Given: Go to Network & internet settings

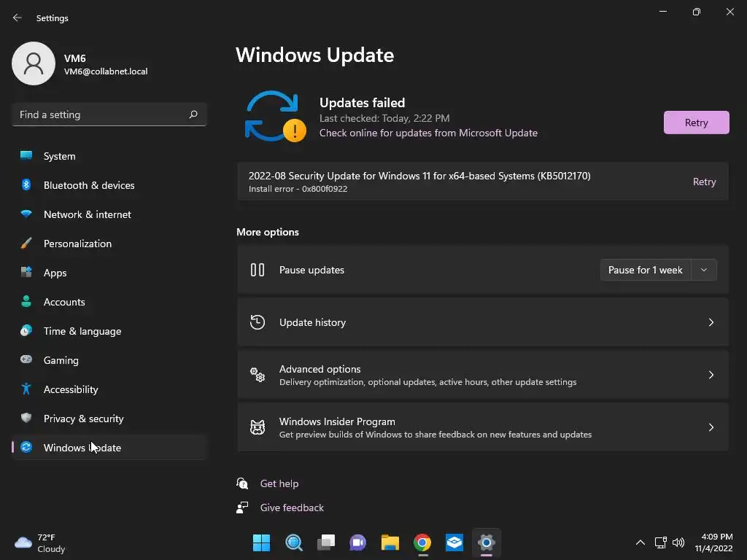Looking at the screenshot, I should [x=109, y=214].
